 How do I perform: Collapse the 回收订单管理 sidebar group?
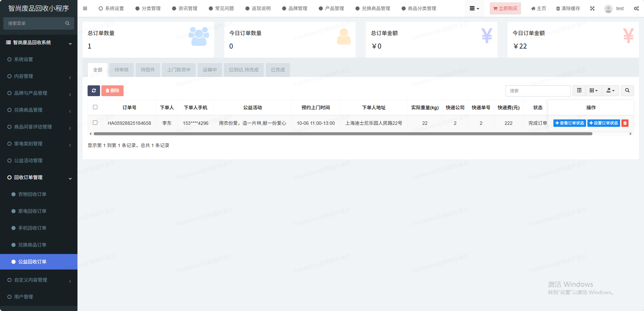click(39, 177)
